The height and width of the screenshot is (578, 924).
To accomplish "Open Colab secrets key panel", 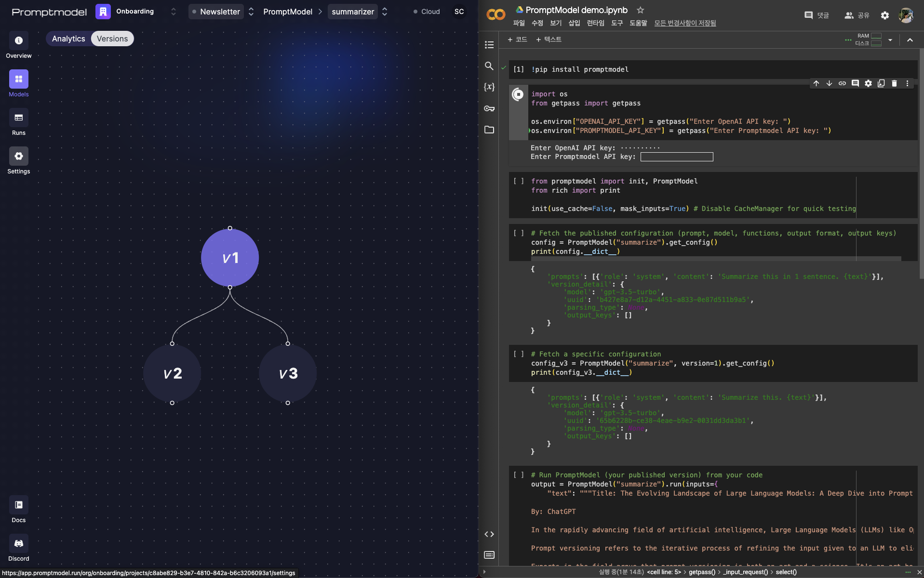I will [489, 108].
